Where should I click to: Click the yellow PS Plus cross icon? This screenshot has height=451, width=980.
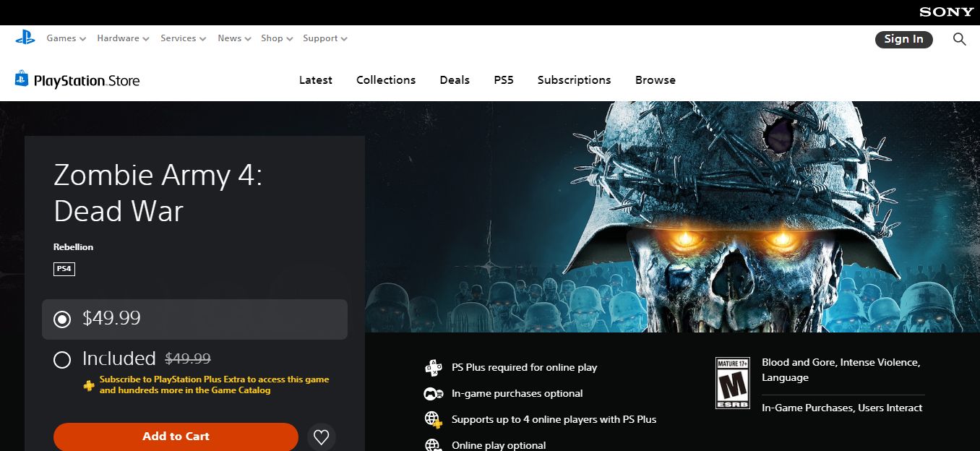coord(89,385)
